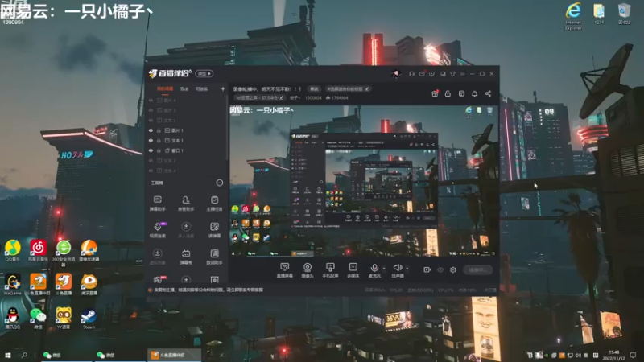Open the hamburger menu in the title bar
Viewport: 644px width, 362px height.
462,74
